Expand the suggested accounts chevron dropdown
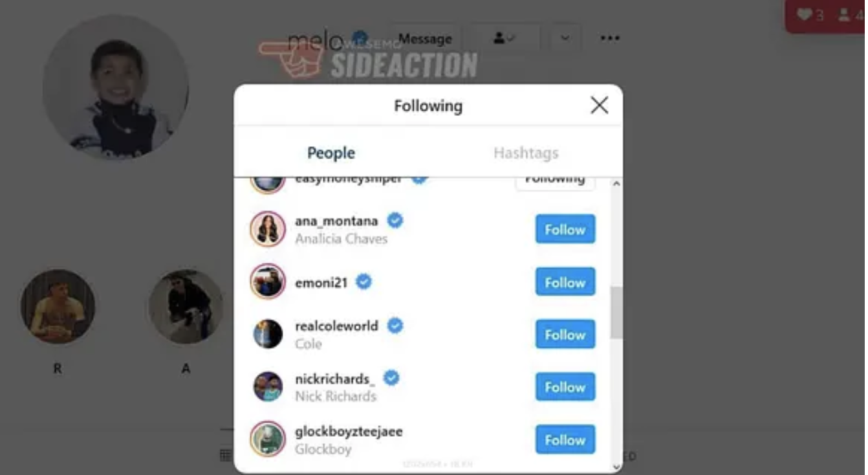The width and height of the screenshot is (868, 475). (565, 38)
